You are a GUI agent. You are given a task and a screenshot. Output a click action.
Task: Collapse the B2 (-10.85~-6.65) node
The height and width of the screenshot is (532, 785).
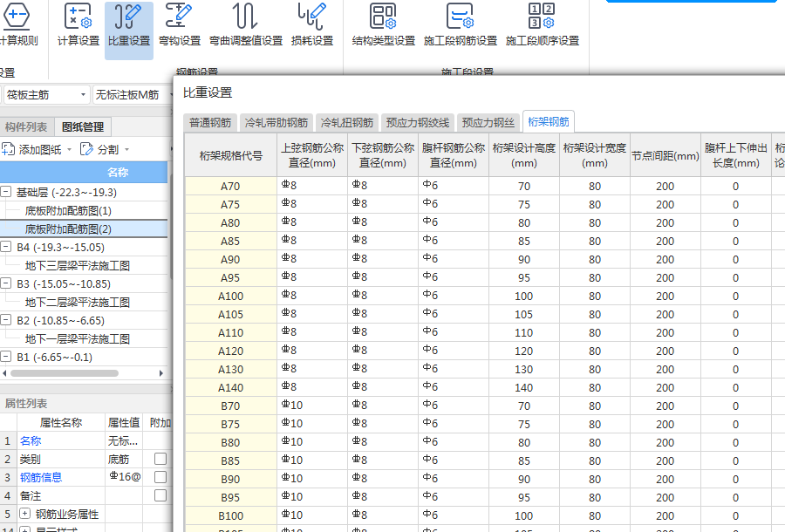coord(5,320)
